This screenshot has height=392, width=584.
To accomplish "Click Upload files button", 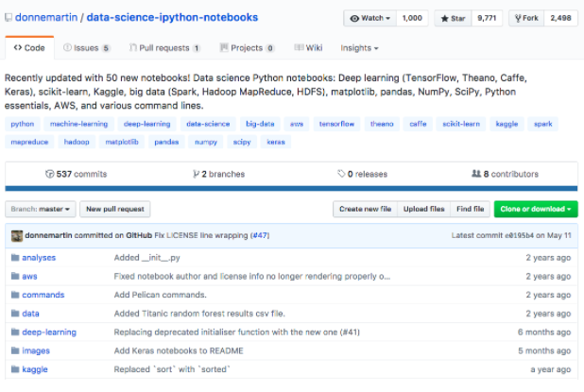I will point(424,209).
